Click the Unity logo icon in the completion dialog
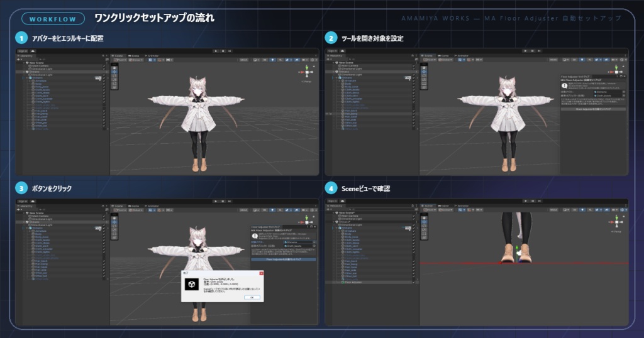This screenshot has width=644, height=338. [x=191, y=284]
